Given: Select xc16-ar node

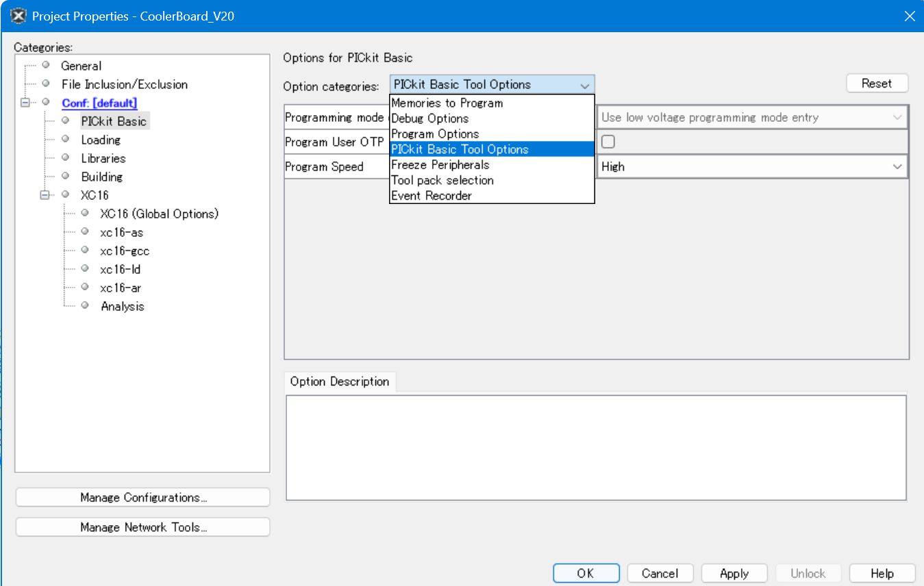Looking at the screenshot, I should point(121,288).
